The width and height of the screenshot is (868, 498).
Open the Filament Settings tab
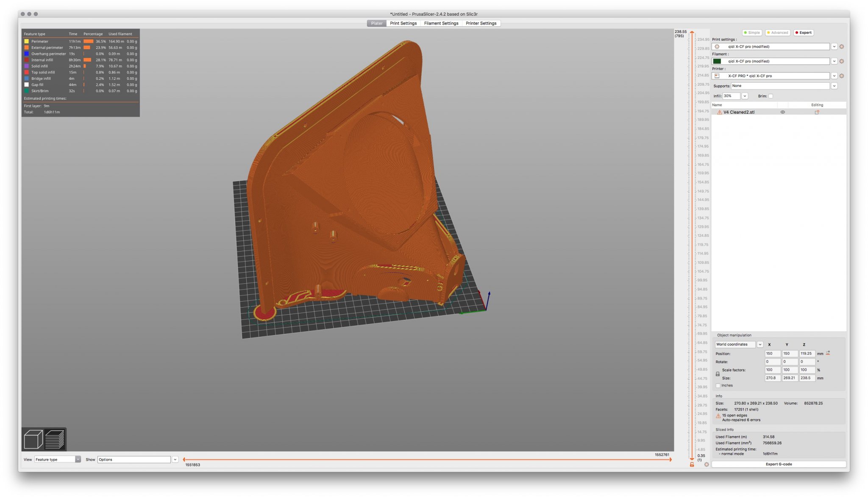(441, 23)
